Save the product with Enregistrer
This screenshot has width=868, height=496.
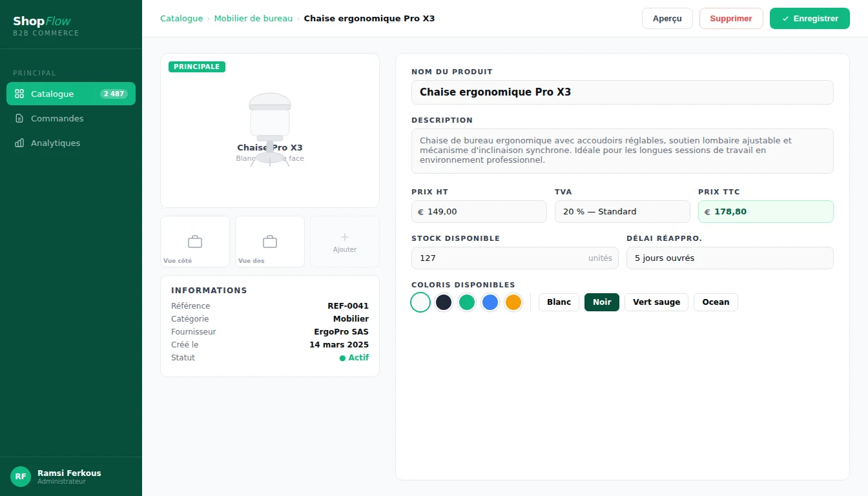coord(810,19)
